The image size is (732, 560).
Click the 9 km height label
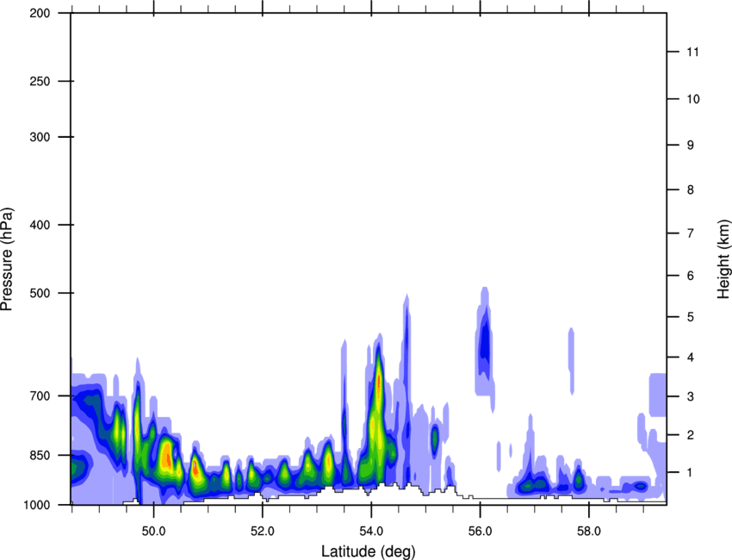[x=691, y=146]
